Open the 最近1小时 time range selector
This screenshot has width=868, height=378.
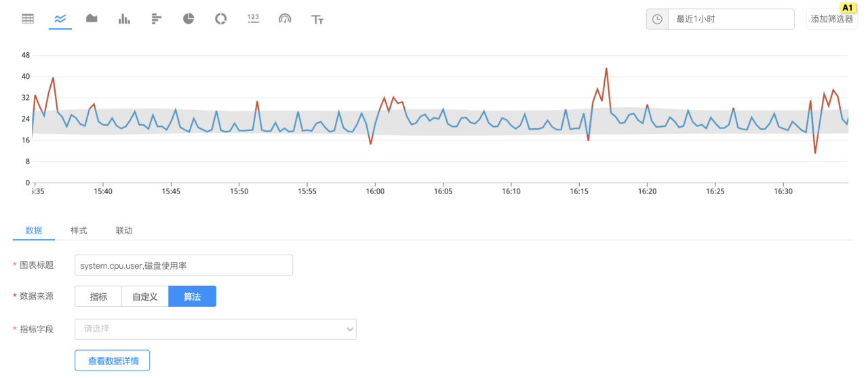731,19
